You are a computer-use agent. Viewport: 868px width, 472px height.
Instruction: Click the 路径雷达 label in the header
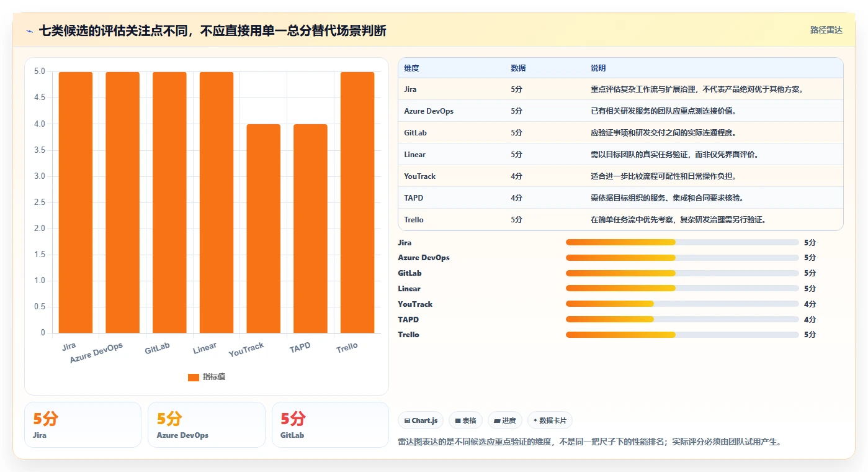(826, 30)
